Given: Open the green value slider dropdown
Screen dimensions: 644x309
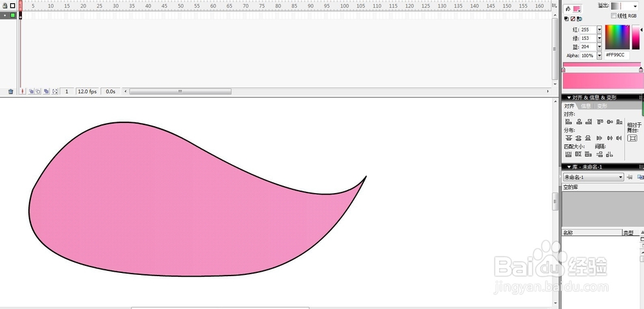Looking at the screenshot, I should pyautogui.click(x=599, y=38).
